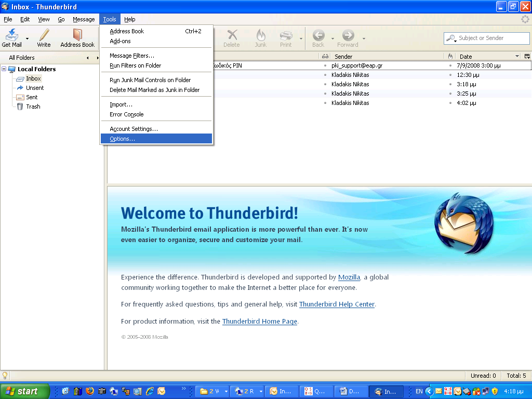Click the yellow shield security tray icon
Image resolution: width=532 pixels, height=399 pixels.
495,391
